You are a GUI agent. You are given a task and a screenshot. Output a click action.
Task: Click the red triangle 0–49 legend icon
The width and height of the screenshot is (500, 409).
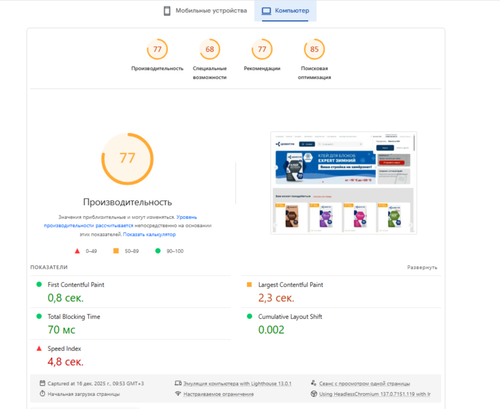[x=77, y=251]
